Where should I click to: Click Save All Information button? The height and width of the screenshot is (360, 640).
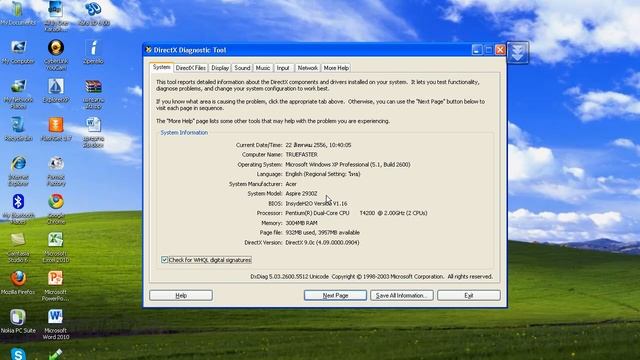(401, 296)
